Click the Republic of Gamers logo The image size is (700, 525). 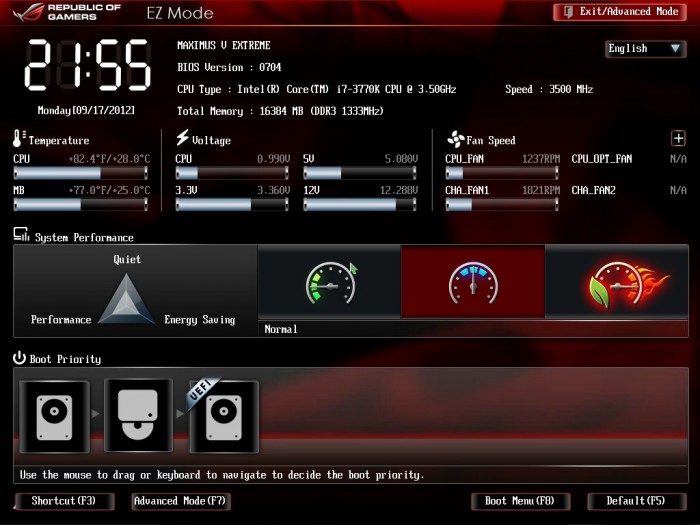click(67, 12)
